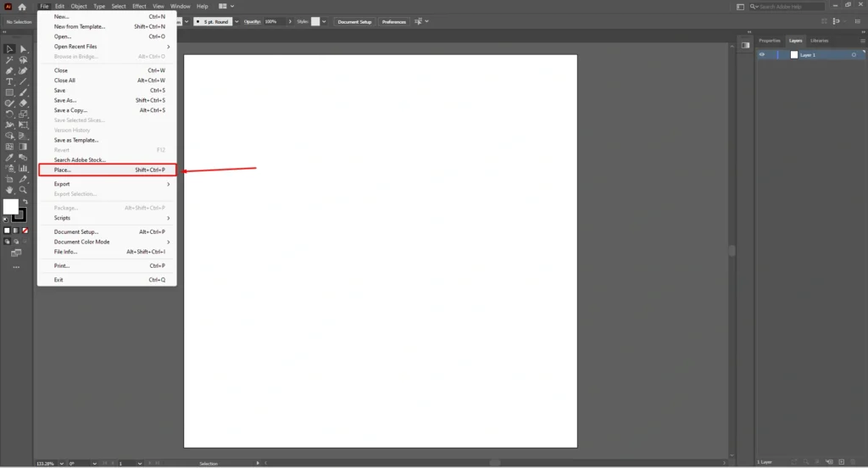Pick the Artboard tool
The width and height of the screenshot is (868, 468).
pos(9,179)
